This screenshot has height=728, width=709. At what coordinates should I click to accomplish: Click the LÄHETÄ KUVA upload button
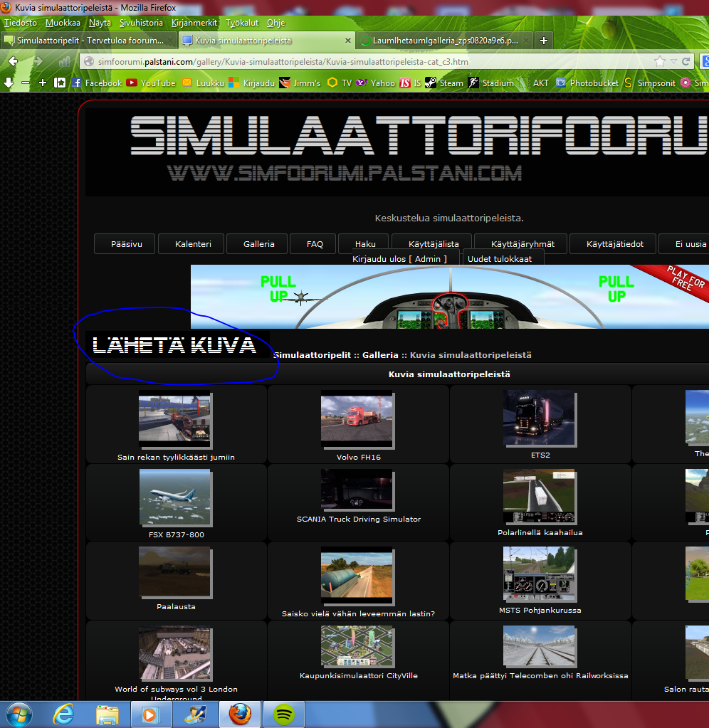click(x=177, y=344)
